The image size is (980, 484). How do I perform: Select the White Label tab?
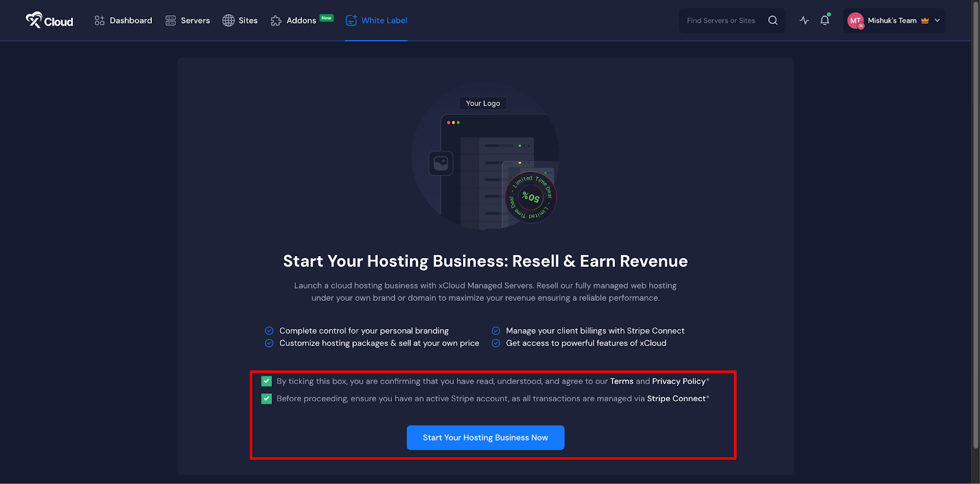[x=377, y=20]
